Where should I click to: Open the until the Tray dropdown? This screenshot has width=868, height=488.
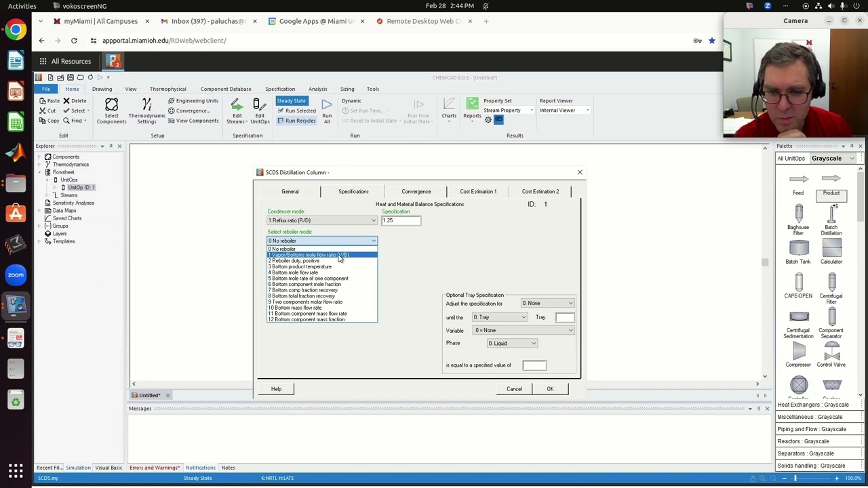[x=500, y=317]
